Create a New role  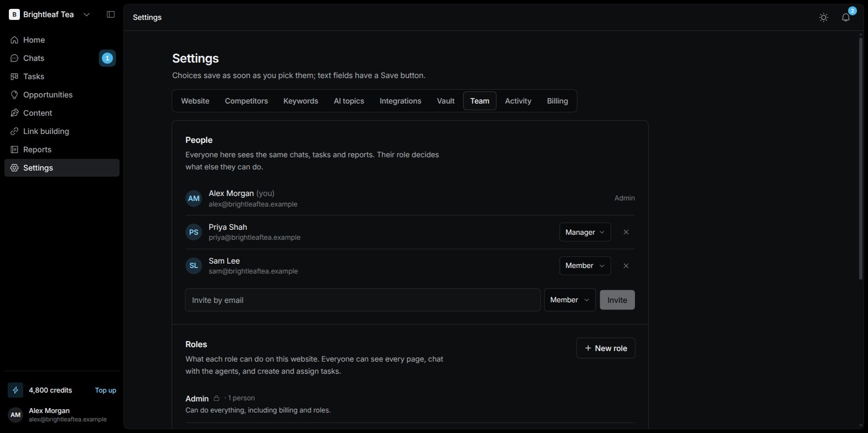pyautogui.click(x=606, y=348)
